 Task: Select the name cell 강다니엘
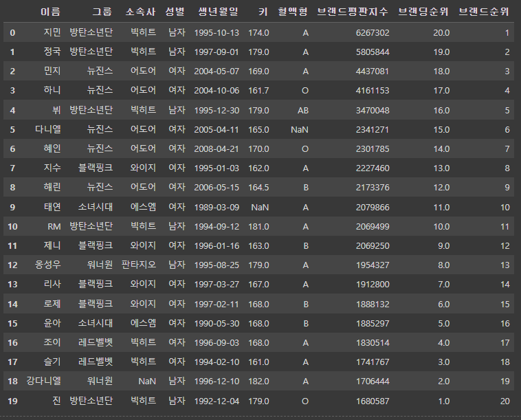[43, 381]
